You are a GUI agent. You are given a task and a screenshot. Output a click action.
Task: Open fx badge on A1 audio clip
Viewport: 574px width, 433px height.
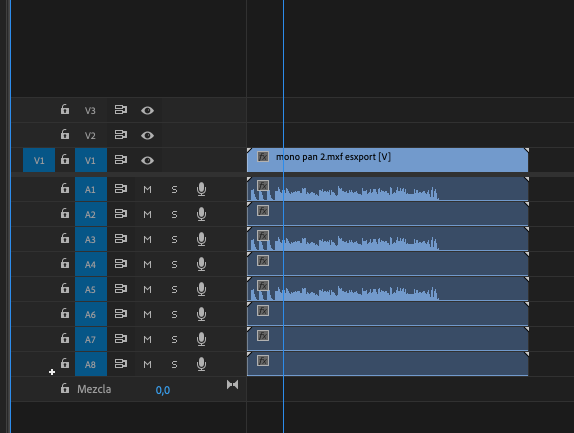point(263,186)
